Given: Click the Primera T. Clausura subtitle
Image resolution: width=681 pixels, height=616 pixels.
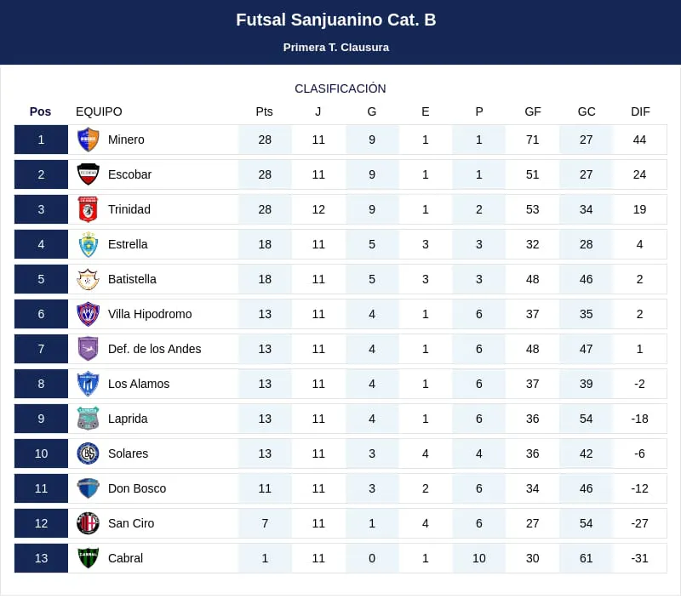Looking at the screenshot, I should [x=336, y=48].
